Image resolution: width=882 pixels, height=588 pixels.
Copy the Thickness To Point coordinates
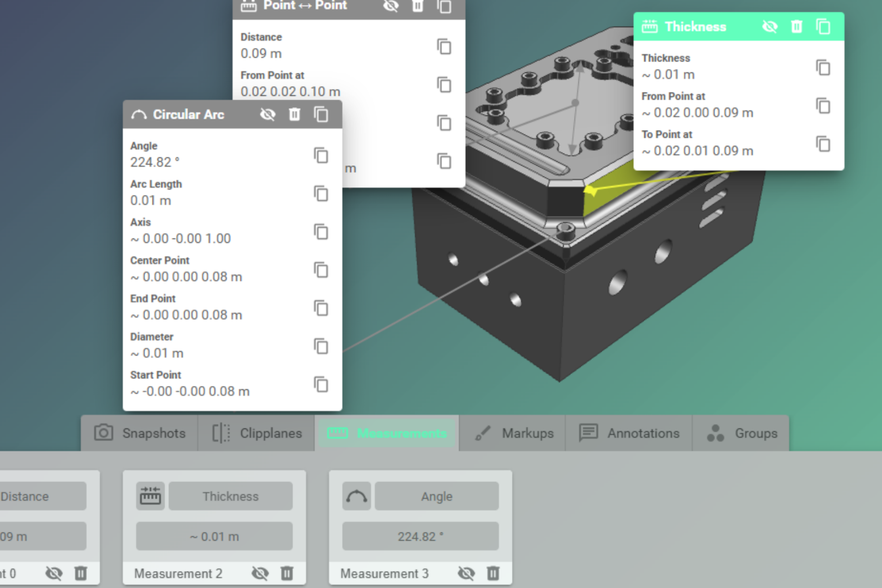point(823,144)
